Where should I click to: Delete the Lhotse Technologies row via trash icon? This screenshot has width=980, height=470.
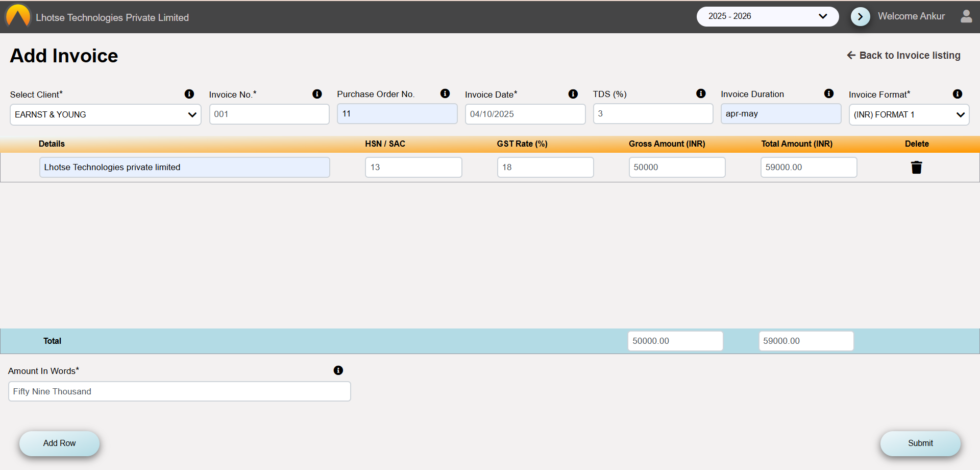click(x=917, y=168)
